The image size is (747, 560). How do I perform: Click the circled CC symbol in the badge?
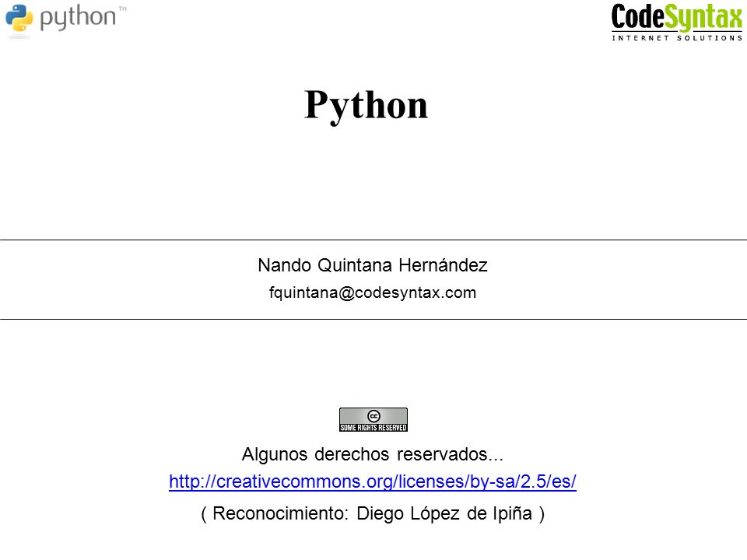pos(374,415)
